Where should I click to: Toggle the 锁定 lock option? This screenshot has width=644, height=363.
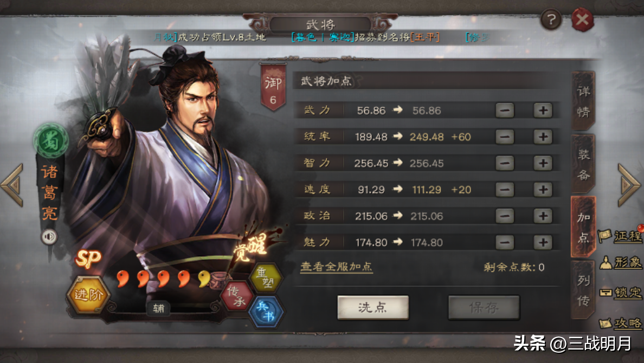click(x=620, y=293)
